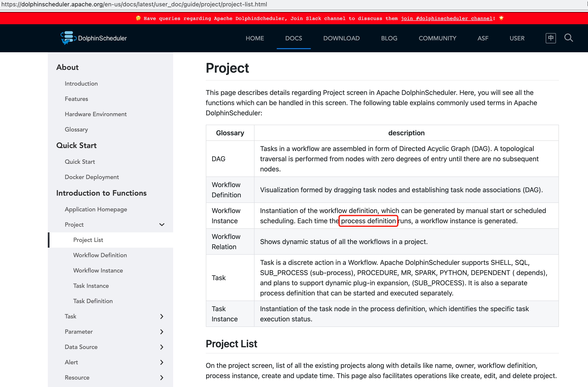The image size is (588, 387).
Task: Click the DAG glossary cell
Action: click(230, 159)
